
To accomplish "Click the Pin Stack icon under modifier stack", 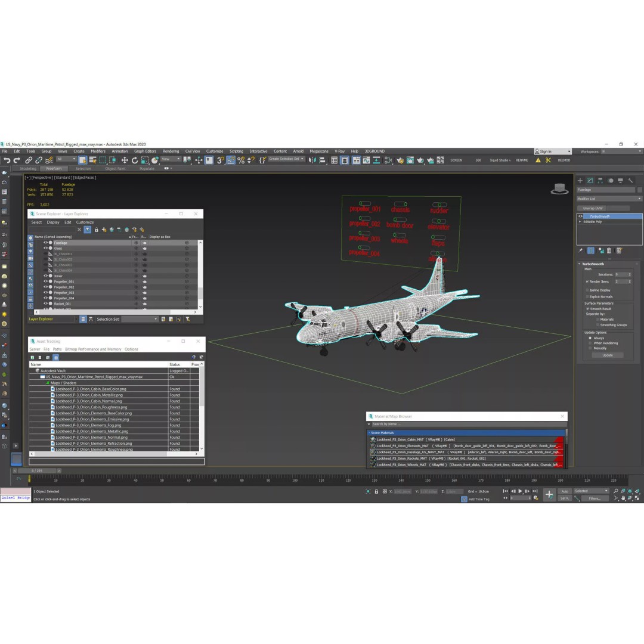I will pyautogui.click(x=580, y=250).
